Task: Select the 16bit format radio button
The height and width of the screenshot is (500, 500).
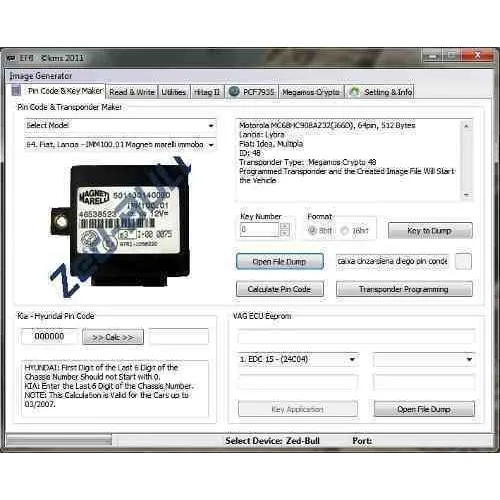Action: tap(345, 230)
